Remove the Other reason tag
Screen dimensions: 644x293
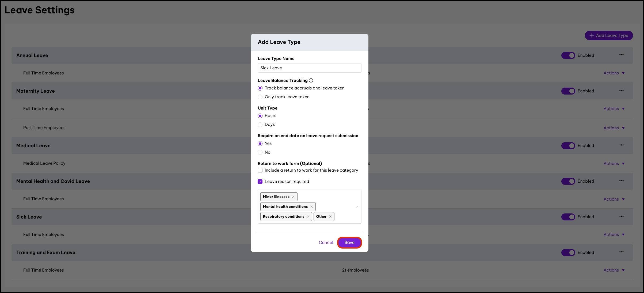(330, 217)
